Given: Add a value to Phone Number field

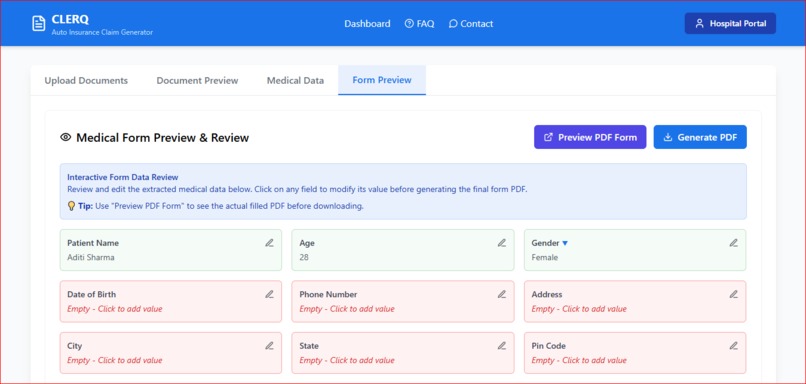Looking at the screenshot, I should 402,301.
